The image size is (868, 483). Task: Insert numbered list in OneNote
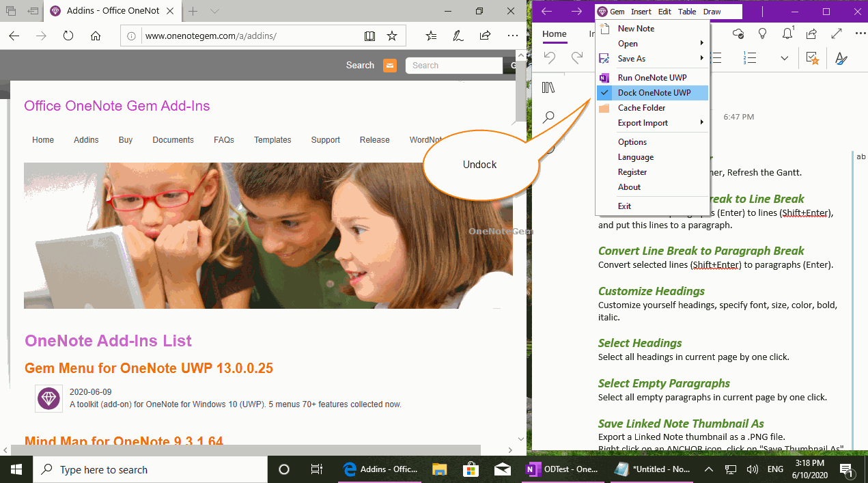point(751,59)
